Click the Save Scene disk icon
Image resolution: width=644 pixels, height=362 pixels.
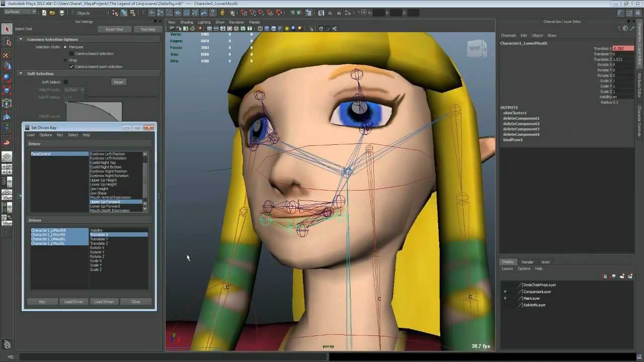(61, 13)
